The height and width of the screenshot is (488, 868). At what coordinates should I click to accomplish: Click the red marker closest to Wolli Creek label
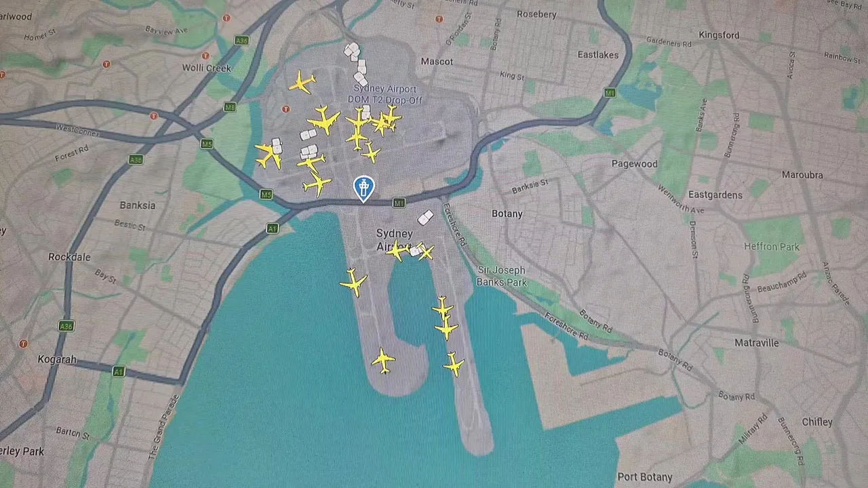pos(205,56)
